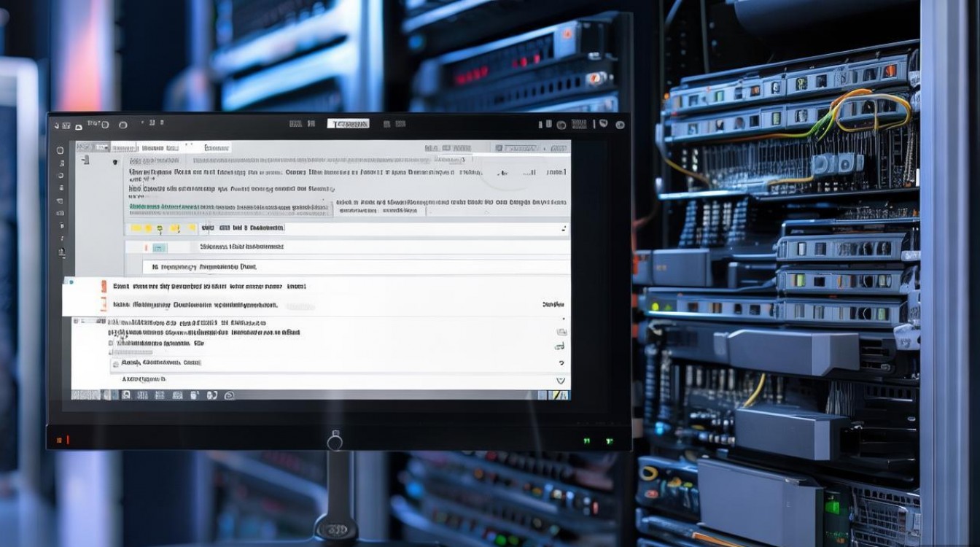Toggle the small blue dot at the highlighted panel's corner
Image resolution: width=980 pixels, height=547 pixels.
[71, 281]
